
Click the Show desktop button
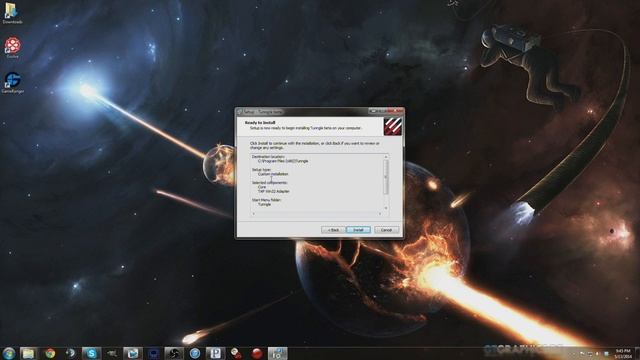coord(637,353)
